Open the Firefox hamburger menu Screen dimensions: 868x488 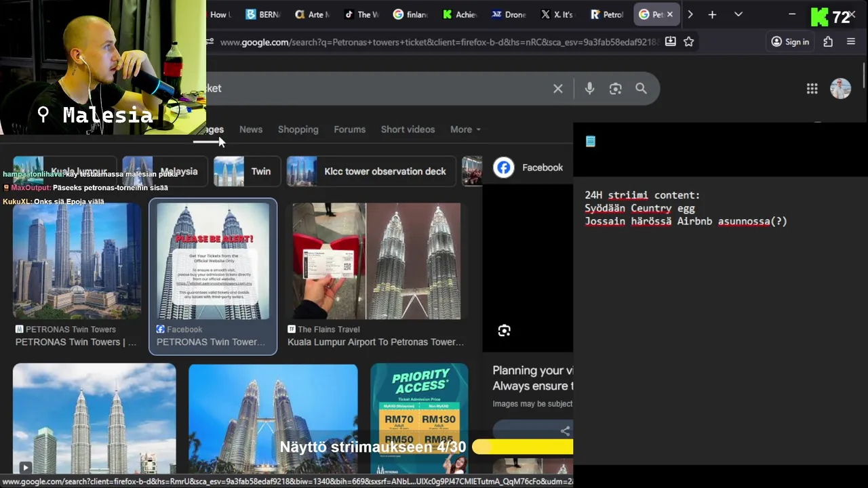click(x=851, y=42)
